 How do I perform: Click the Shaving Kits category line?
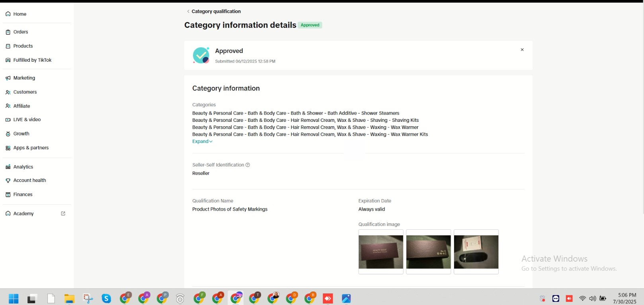(x=305, y=120)
